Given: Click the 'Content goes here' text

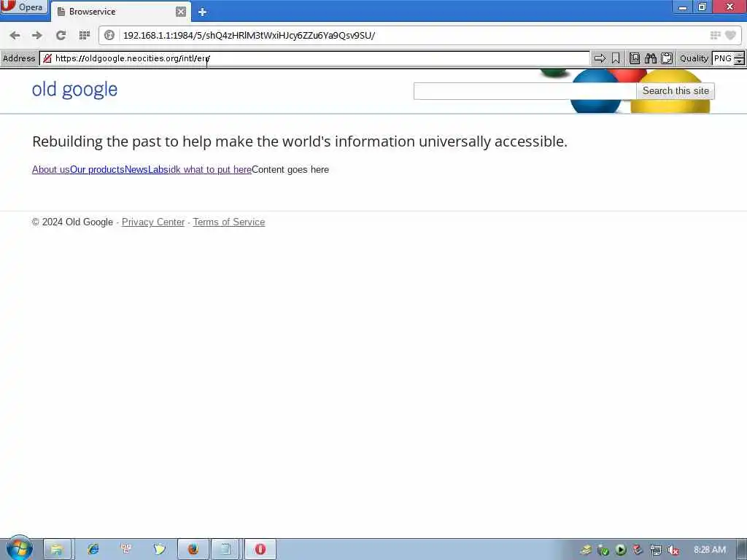Looking at the screenshot, I should coord(290,169).
